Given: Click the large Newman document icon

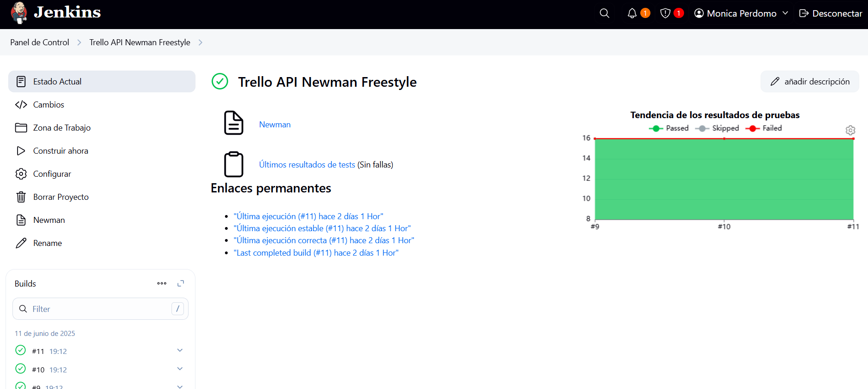Looking at the screenshot, I should [234, 123].
